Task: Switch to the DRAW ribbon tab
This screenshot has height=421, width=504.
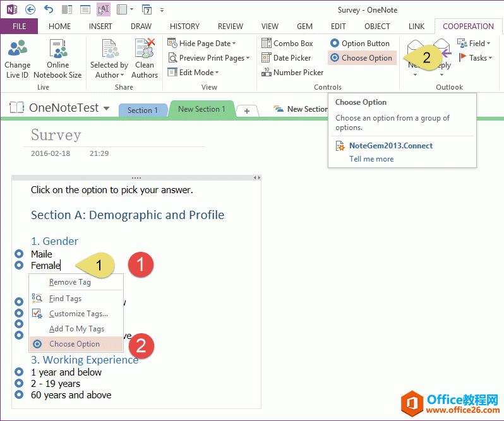Action: [141, 27]
